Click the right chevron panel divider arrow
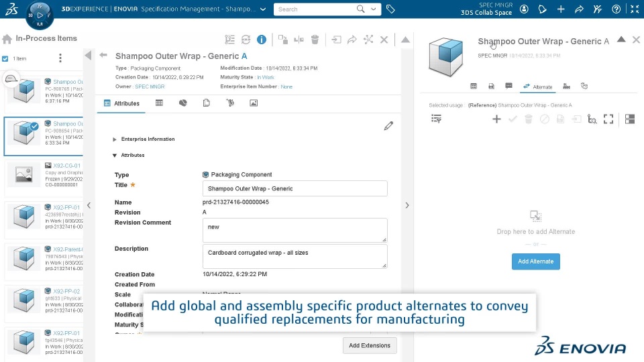The height and width of the screenshot is (362, 644). tap(407, 205)
